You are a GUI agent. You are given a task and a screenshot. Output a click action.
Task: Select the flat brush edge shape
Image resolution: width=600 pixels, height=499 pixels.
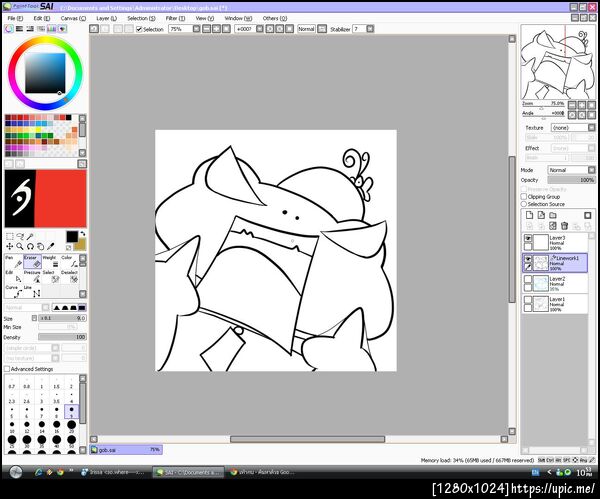point(82,307)
